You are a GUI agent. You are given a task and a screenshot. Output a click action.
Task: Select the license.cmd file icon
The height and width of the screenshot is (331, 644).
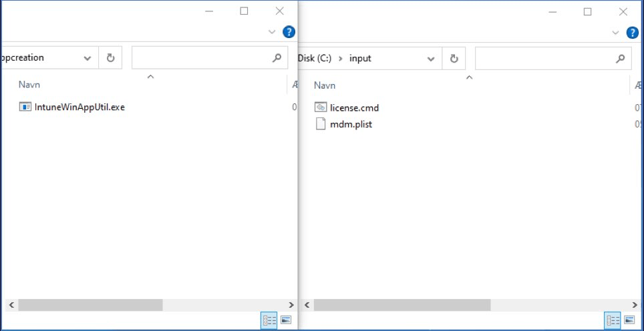point(321,107)
